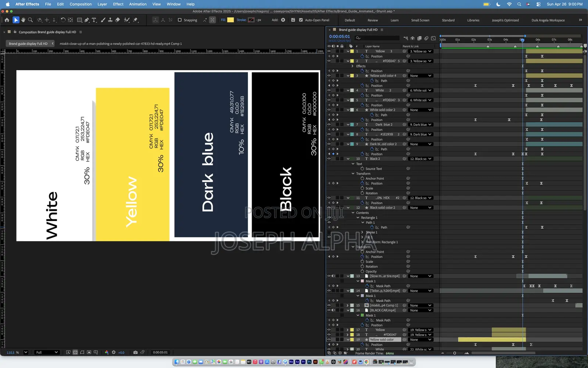
Task: Open the Composition Mini-Flowchart icon in timeline
Action: point(405,38)
